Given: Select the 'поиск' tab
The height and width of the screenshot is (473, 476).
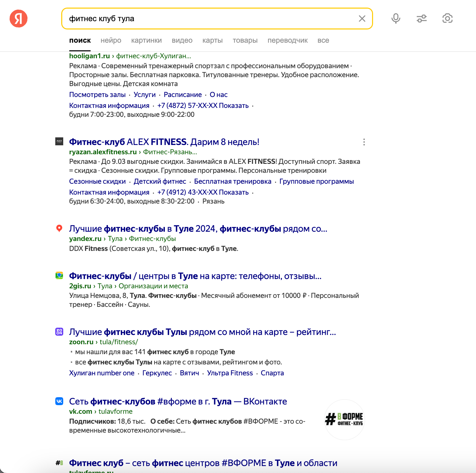Looking at the screenshot, I should point(80,40).
